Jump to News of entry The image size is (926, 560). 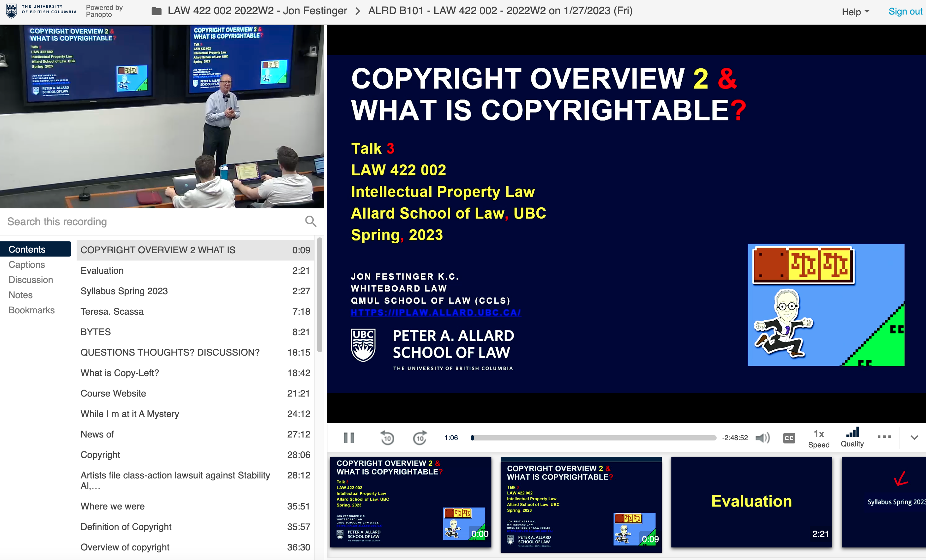pos(196,435)
